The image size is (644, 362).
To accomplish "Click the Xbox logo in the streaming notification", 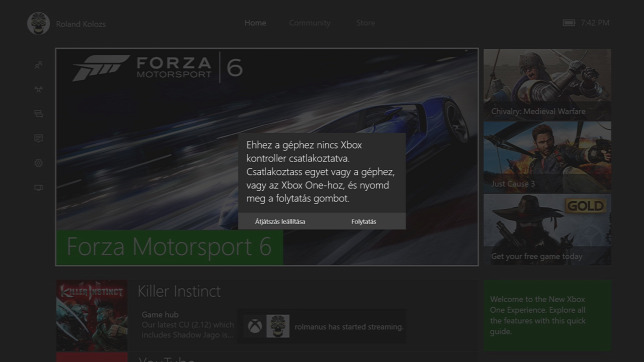I will pos(255,327).
